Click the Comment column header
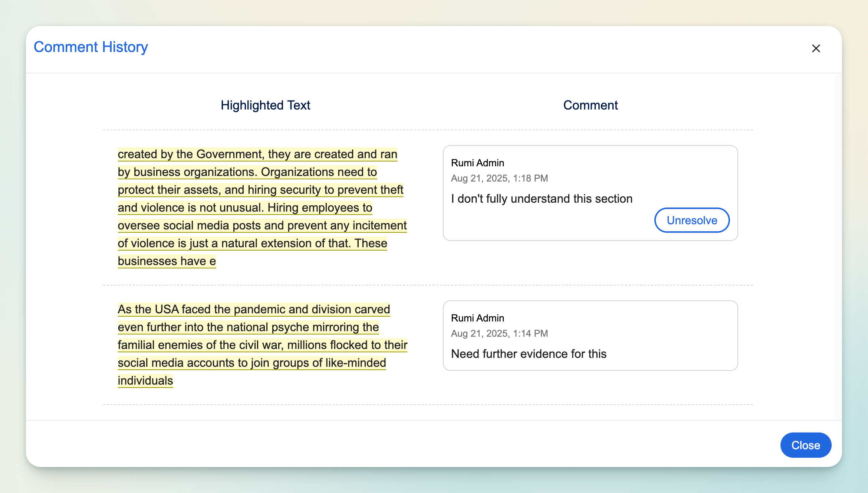The width and height of the screenshot is (868, 493). coord(590,105)
